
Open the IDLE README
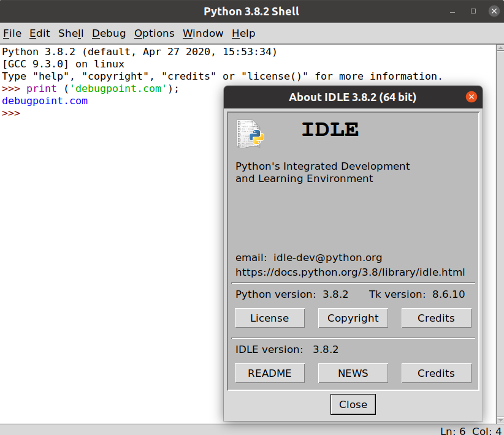[269, 373]
